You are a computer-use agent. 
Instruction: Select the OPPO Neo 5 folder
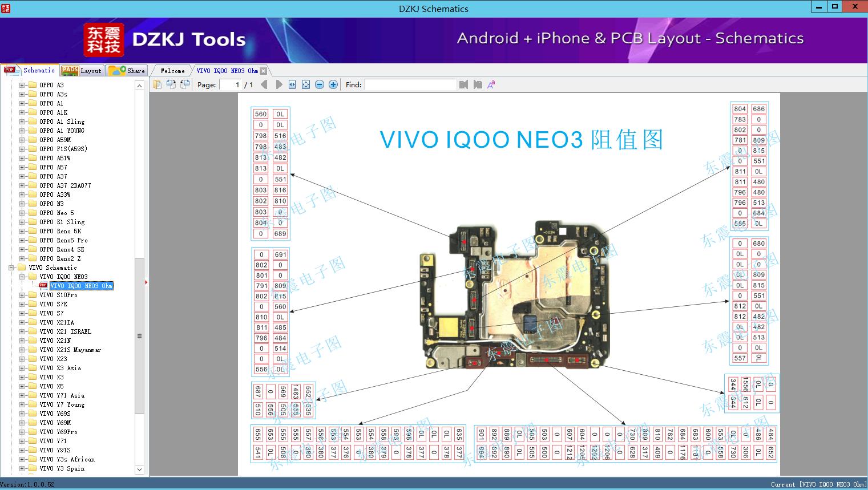click(x=56, y=213)
